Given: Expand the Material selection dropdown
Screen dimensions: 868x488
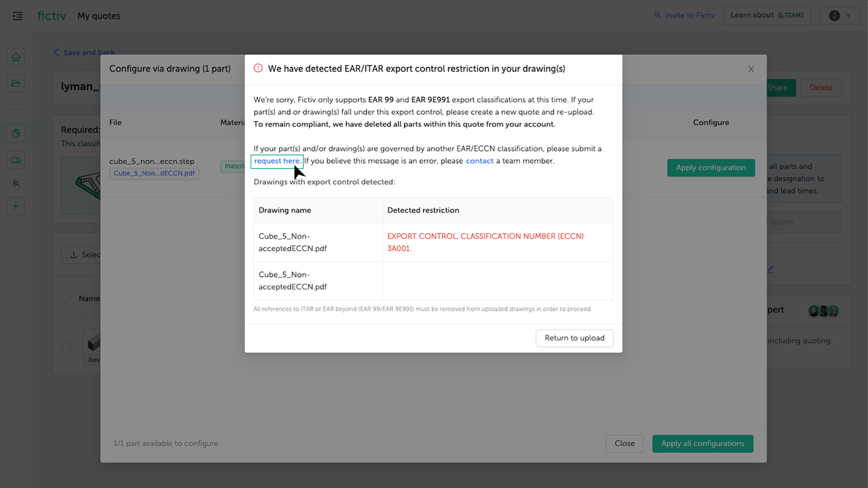Looking at the screenshot, I should (x=235, y=166).
